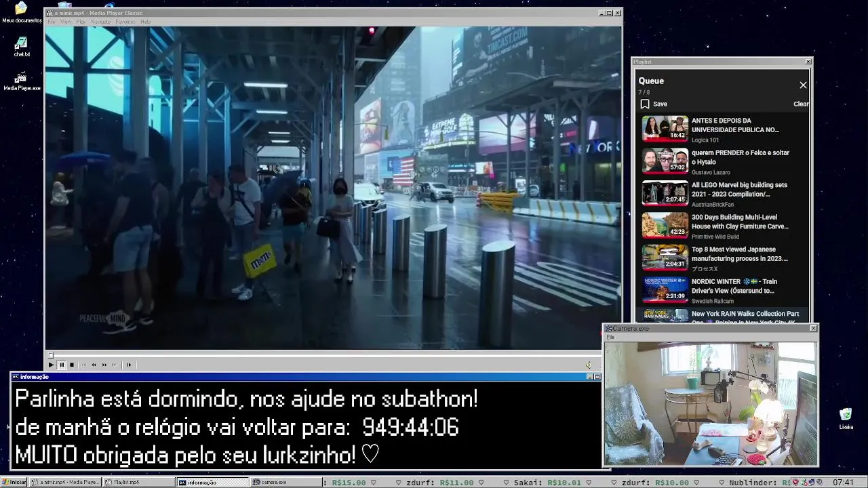The image size is (868, 488).
Task: Click channel name Primitive Wild Build
Action: (715, 237)
